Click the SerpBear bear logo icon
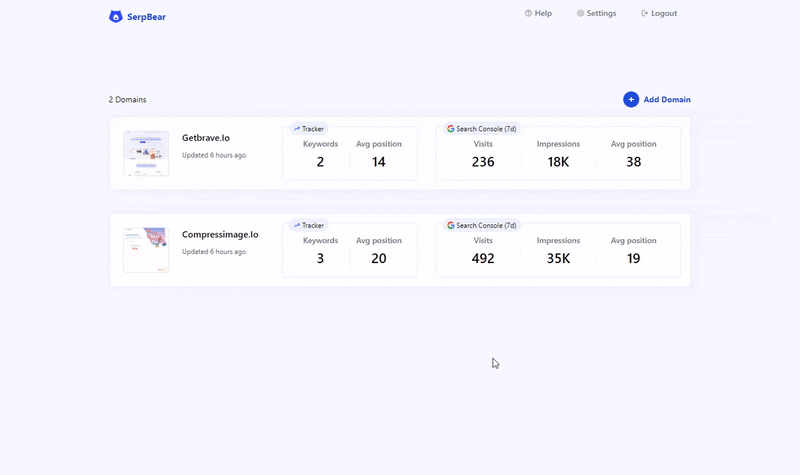 pos(116,16)
